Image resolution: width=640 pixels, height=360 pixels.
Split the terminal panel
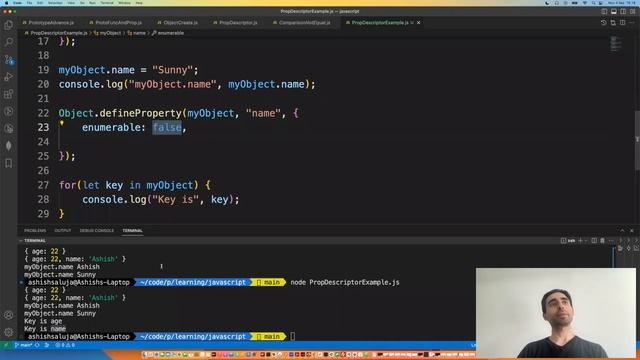[x=594, y=240]
